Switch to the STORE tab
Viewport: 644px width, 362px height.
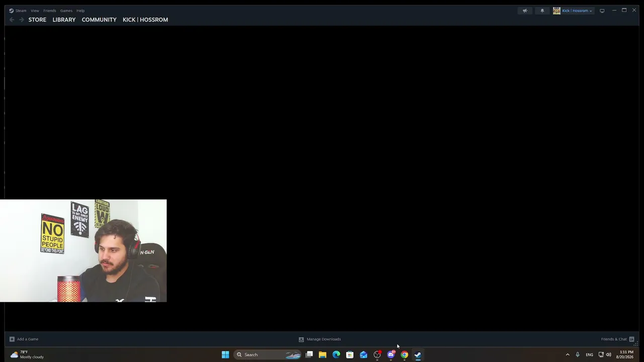pos(37,20)
